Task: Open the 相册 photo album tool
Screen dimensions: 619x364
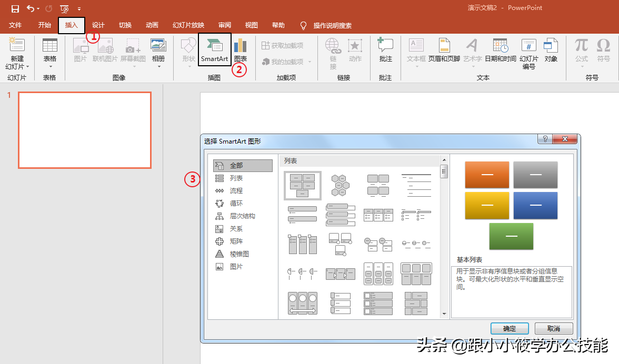Action: click(x=158, y=53)
